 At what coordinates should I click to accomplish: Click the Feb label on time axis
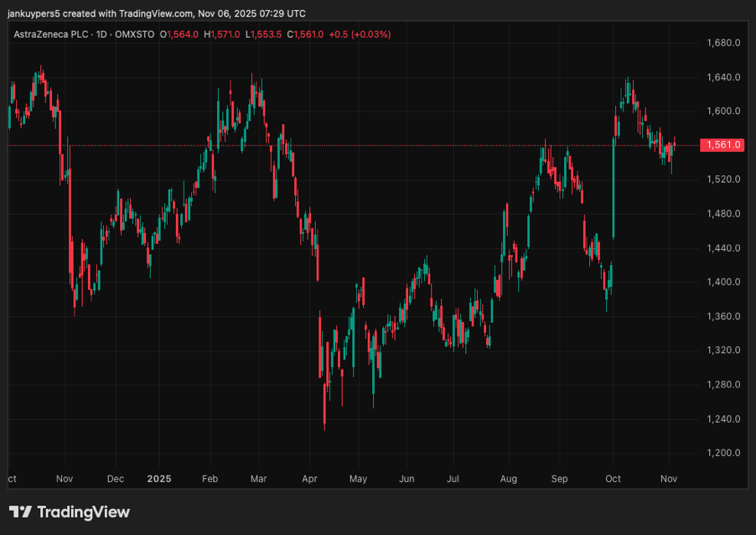[x=210, y=479]
